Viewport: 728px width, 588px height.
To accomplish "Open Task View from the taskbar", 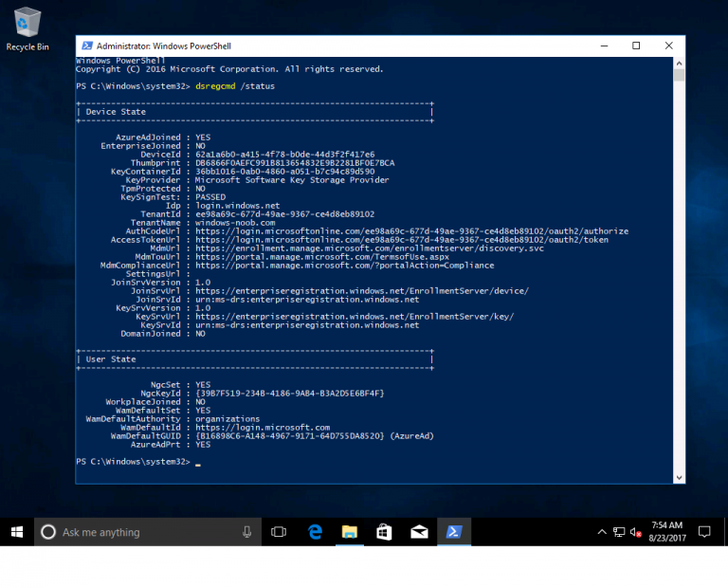I will click(279, 532).
